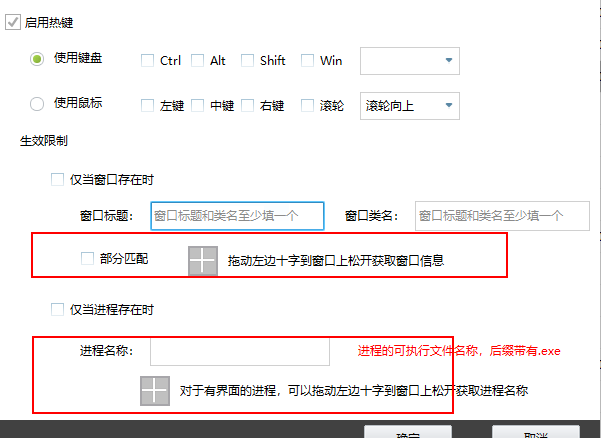Check the 左键 mouse button option
601x438 pixels.
point(148,105)
